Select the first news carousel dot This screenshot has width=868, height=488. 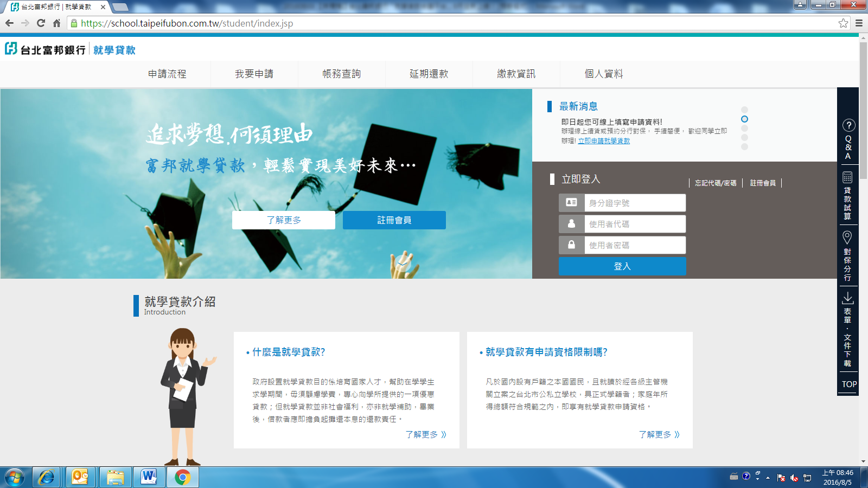point(744,110)
